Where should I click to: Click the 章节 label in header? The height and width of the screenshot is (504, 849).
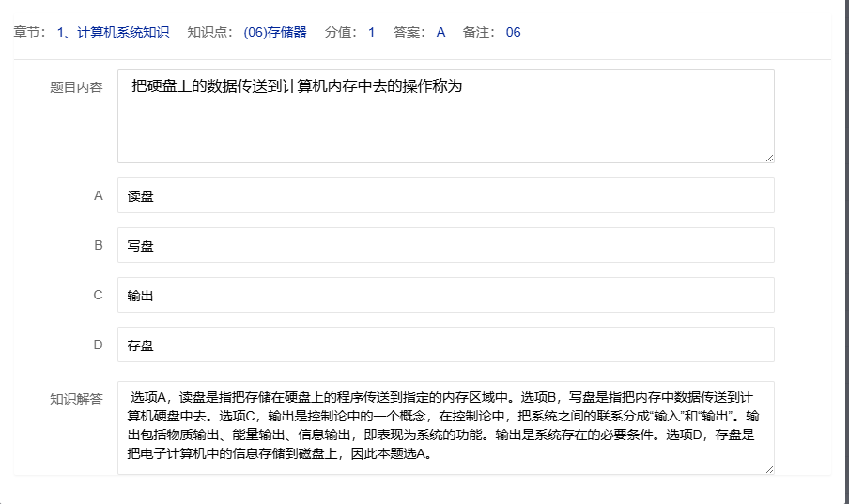[26, 32]
